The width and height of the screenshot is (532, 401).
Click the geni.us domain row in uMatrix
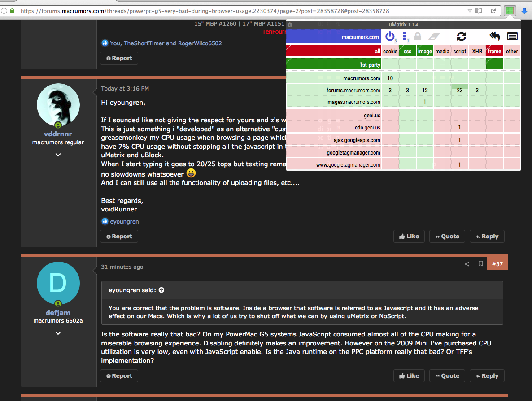click(x=334, y=115)
